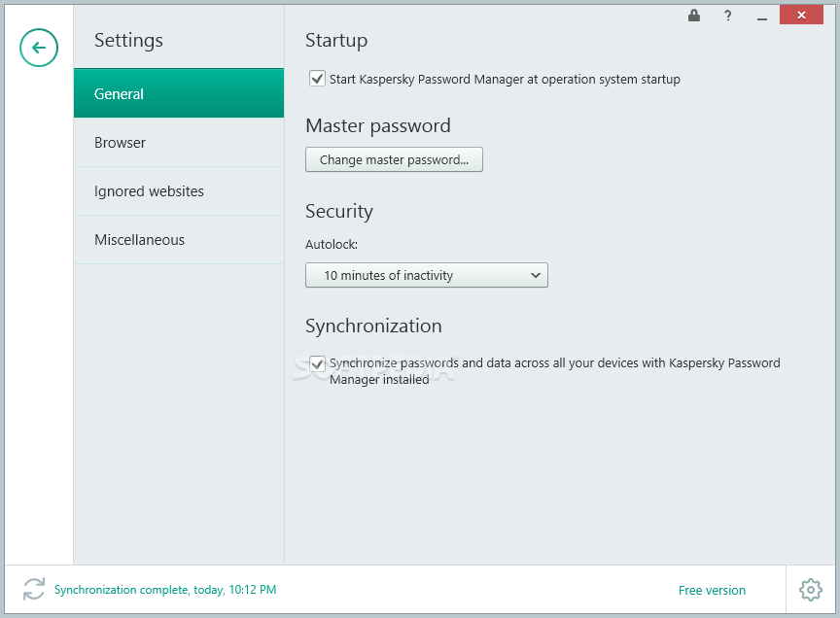Go back using the circled arrow icon
Image resolution: width=840 pixels, height=618 pixels.
(39, 48)
